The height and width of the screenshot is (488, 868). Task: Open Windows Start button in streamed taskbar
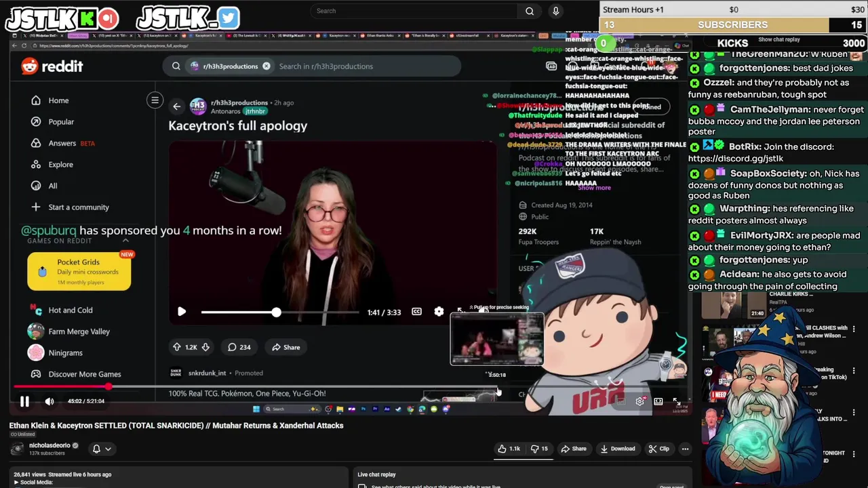point(256,409)
